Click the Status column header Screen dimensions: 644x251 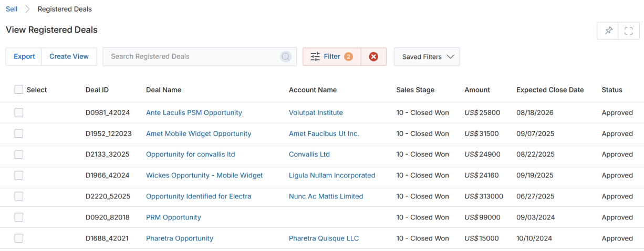[x=612, y=90]
